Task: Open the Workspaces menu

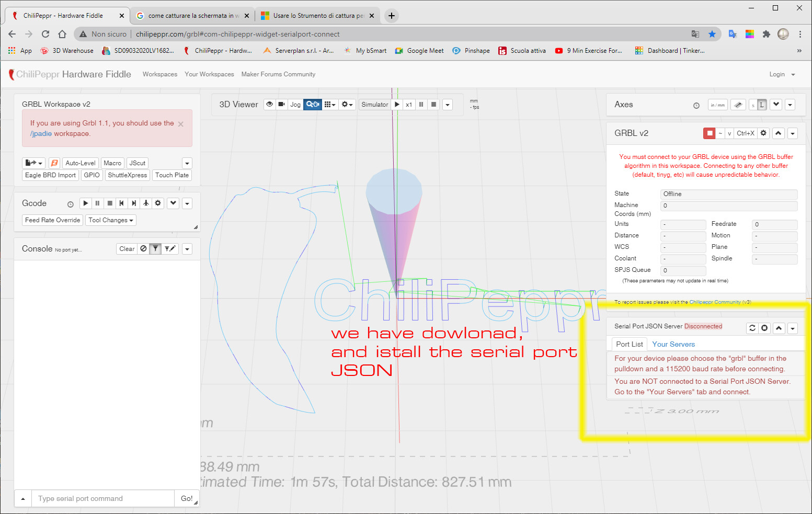Action: click(160, 74)
